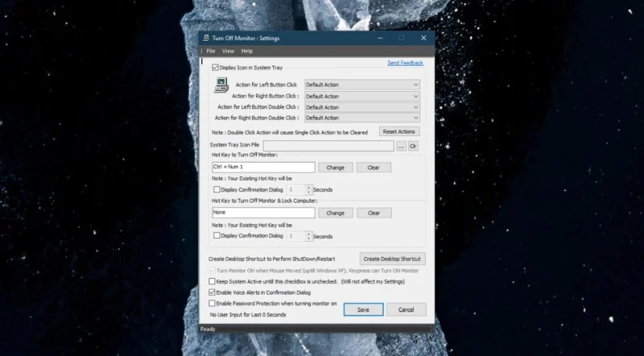Click the None hotkey field
644x356 pixels.
coord(263,213)
